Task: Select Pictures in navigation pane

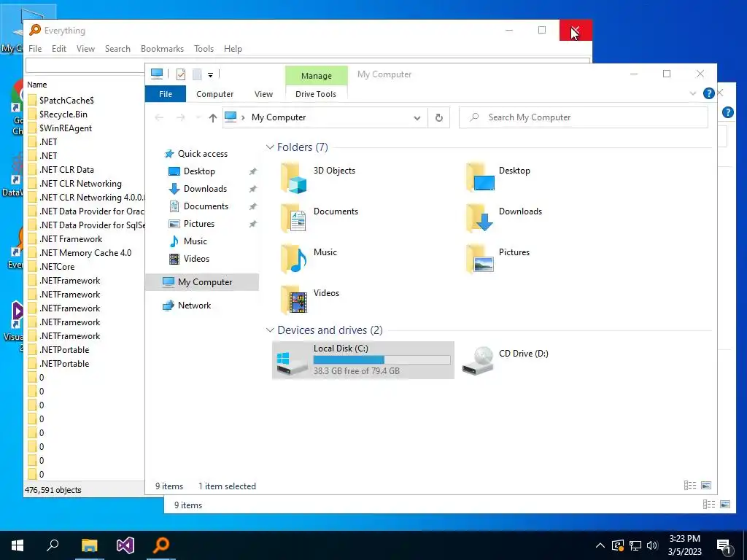Action: (198, 224)
